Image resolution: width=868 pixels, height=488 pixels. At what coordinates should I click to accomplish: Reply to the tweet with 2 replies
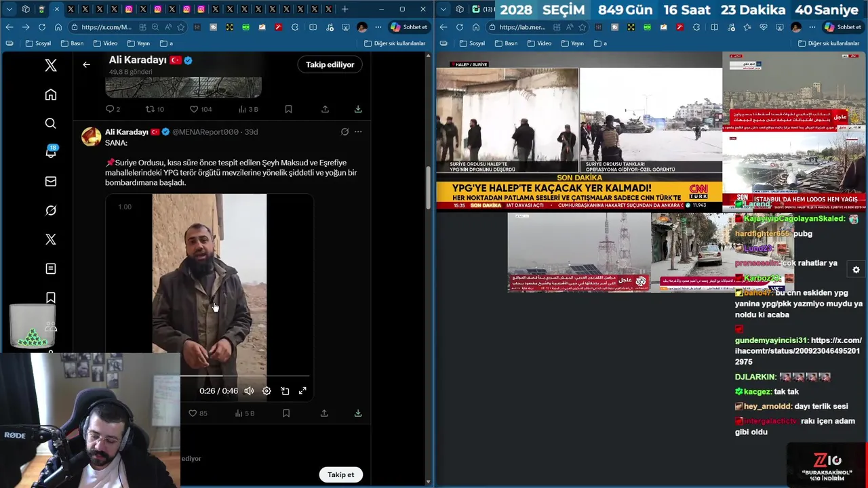point(113,109)
